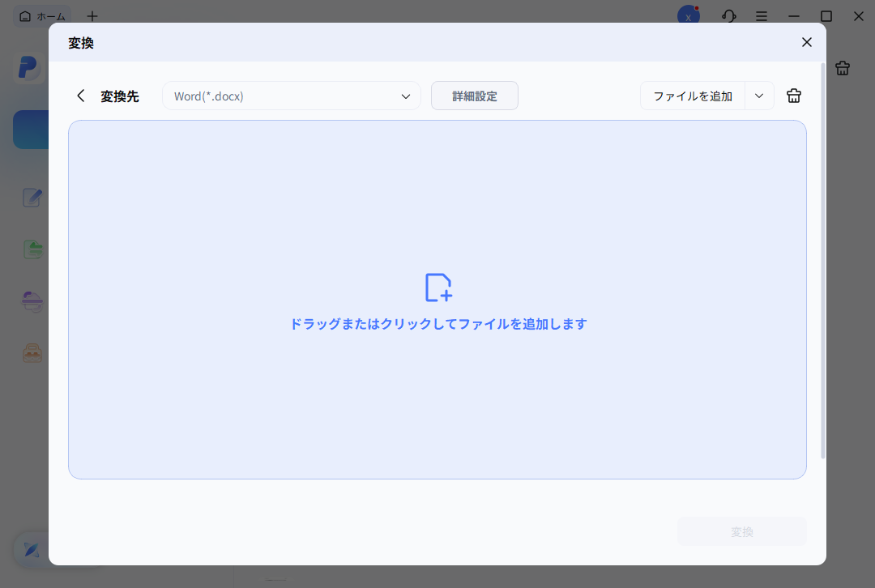
Task: Click the trash icon beside ファイルを追加
Action: (793, 95)
